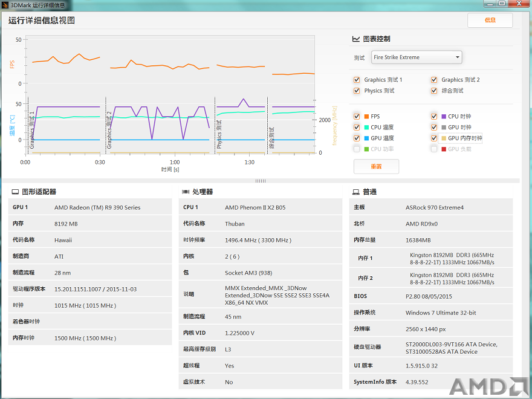The height and width of the screenshot is (399, 532).
Task: Click the Thuban code name value
Action: click(235, 224)
